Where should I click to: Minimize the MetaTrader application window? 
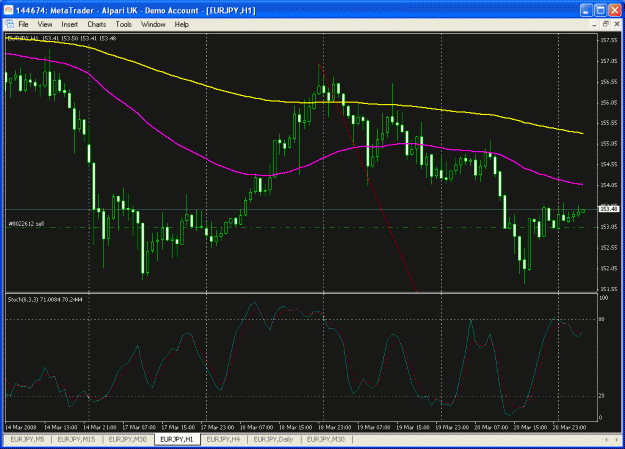pos(586,10)
